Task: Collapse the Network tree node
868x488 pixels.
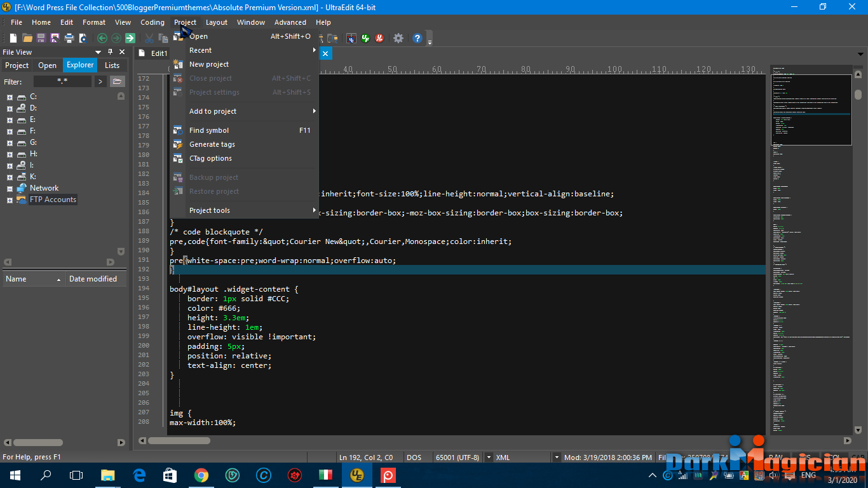Action: (10, 188)
